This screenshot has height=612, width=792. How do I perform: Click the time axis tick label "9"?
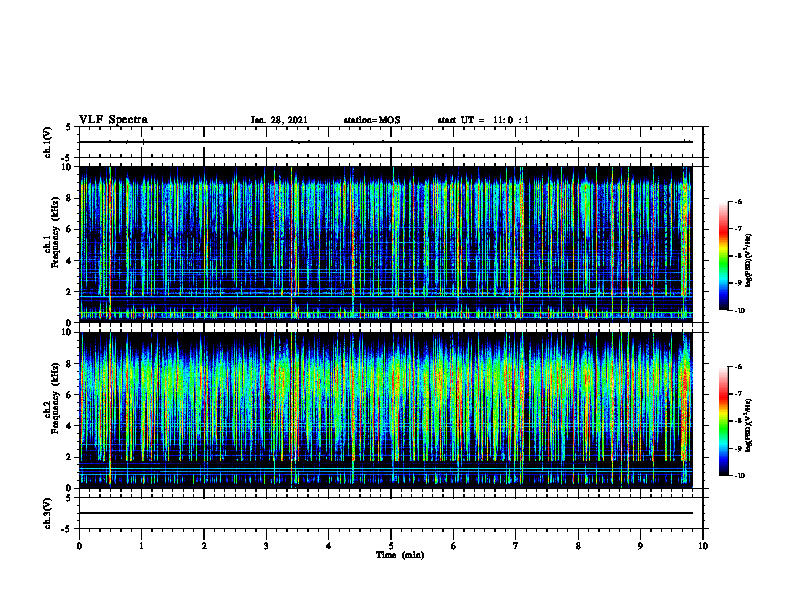click(x=640, y=546)
